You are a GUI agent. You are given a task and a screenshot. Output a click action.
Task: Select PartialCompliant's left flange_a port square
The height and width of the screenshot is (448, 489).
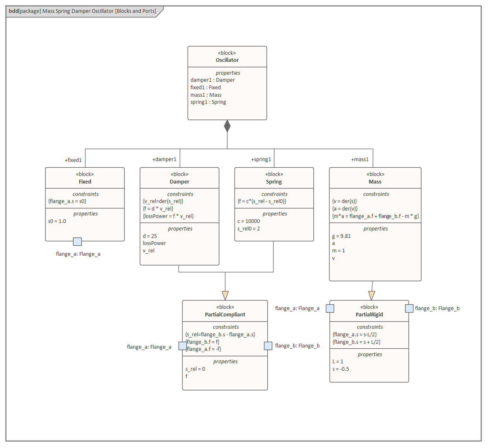183,346
